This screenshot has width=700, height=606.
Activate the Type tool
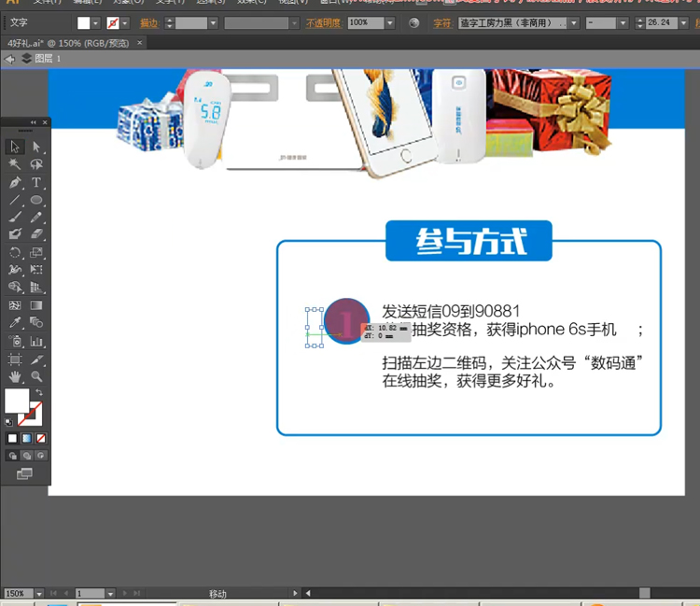point(37,182)
